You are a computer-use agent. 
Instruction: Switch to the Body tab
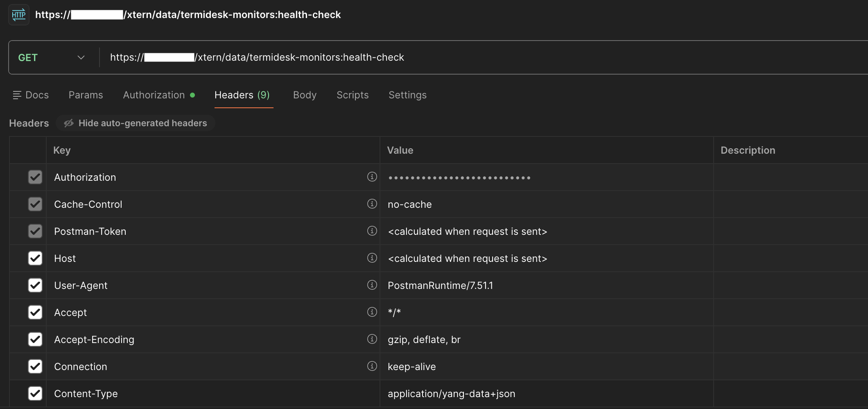pos(305,95)
